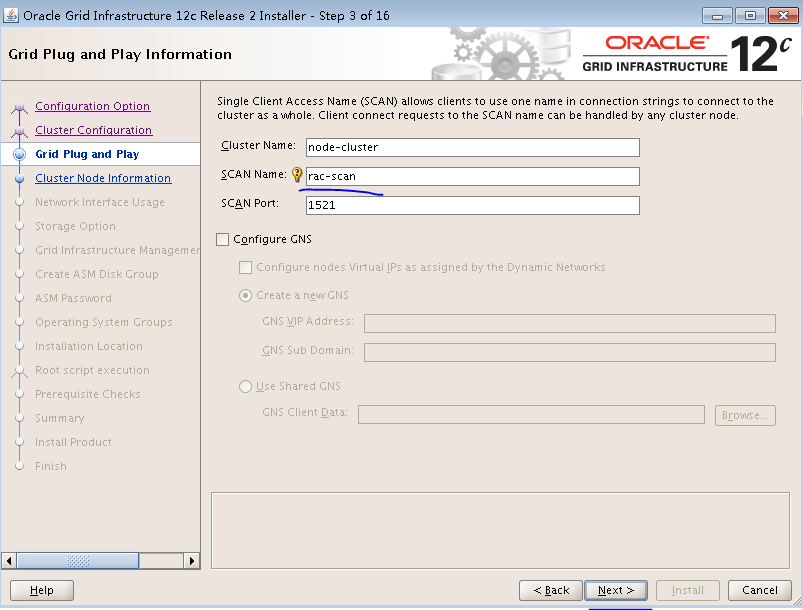803x610 pixels.
Task: Click left arrow of sidebar scrollbar
Action: coord(9,561)
